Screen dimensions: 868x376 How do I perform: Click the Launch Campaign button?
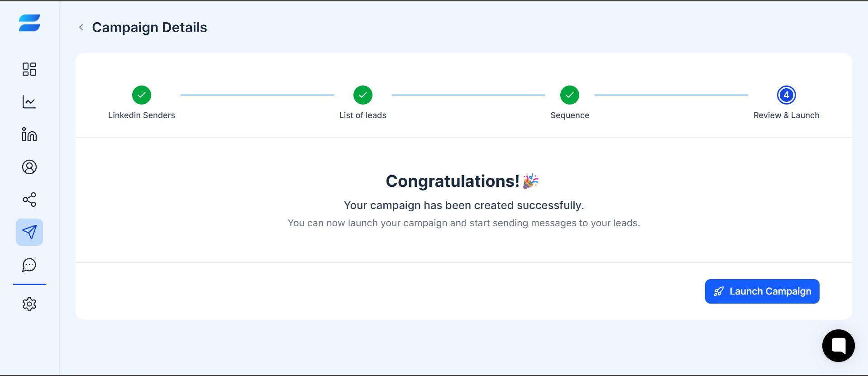[x=762, y=291]
